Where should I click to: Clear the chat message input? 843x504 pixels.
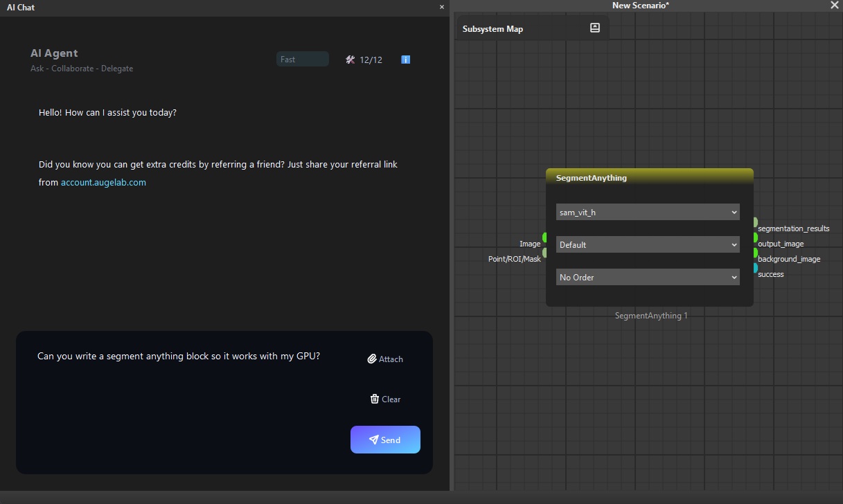[385, 399]
